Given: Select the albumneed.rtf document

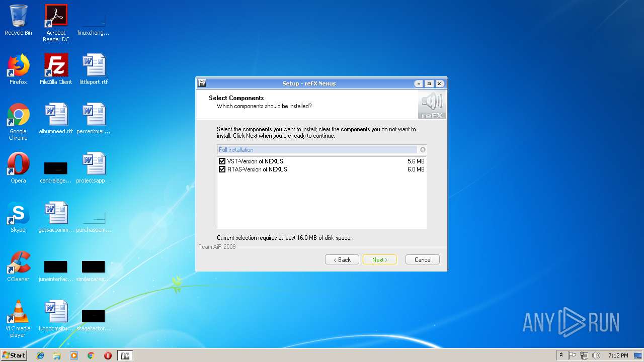Looking at the screenshot, I should tap(56, 119).
